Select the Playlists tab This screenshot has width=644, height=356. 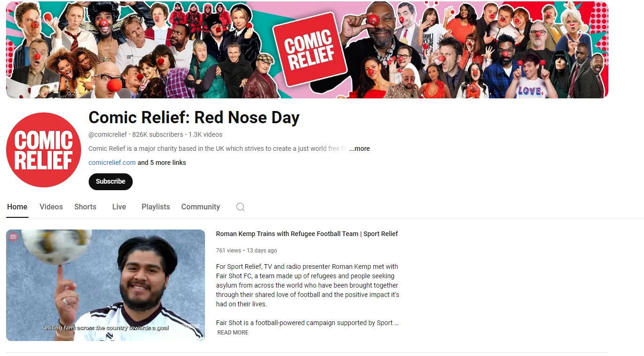point(156,207)
